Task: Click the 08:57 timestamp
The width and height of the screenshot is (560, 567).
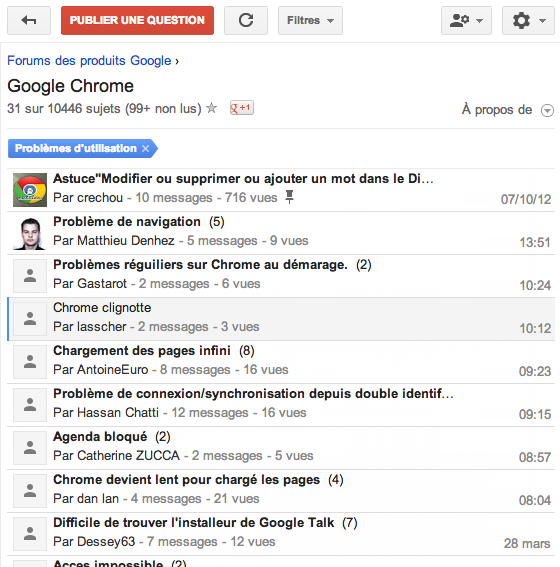Action: pyautogui.click(x=535, y=457)
